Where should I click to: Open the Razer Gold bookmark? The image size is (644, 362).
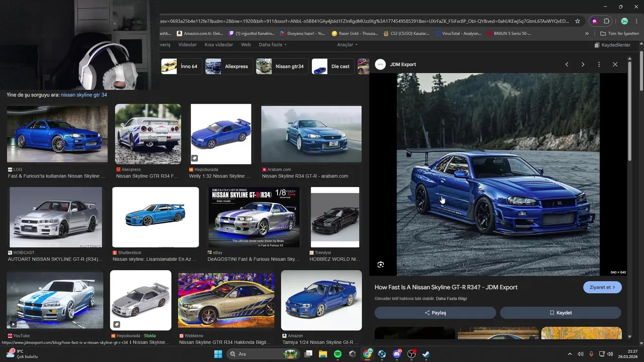[x=355, y=34]
